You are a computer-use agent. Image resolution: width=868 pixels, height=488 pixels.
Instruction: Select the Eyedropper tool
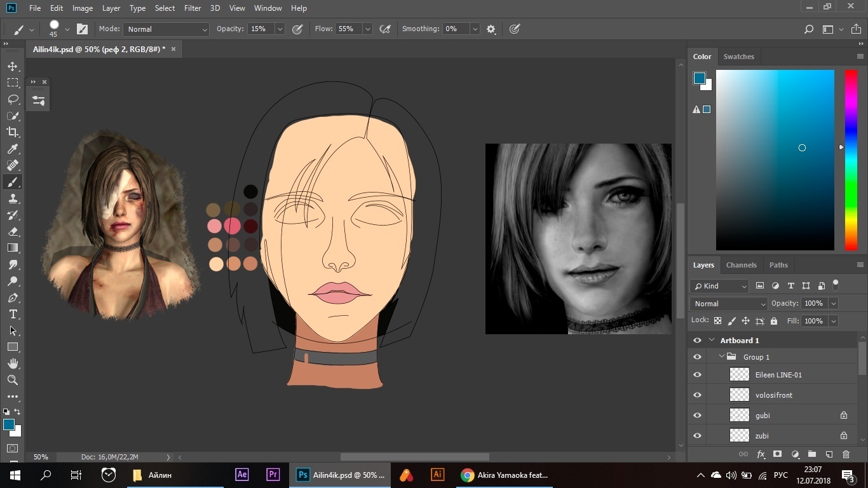click(x=13, y=149)
